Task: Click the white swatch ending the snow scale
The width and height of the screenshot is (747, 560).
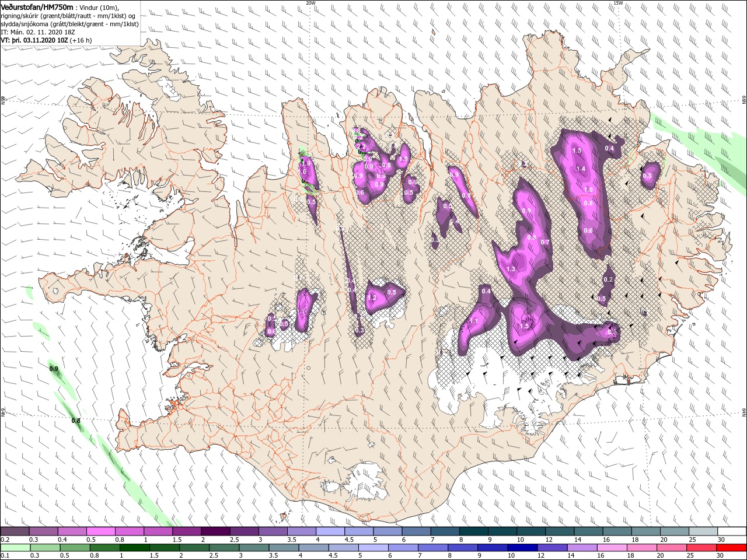Action: click(x=732, y=531)
